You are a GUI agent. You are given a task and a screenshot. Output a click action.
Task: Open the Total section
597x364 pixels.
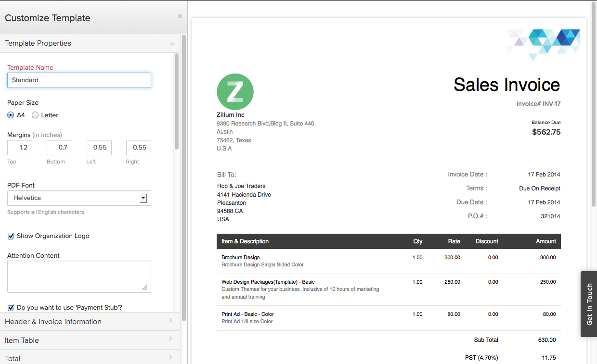click(90, 358)
